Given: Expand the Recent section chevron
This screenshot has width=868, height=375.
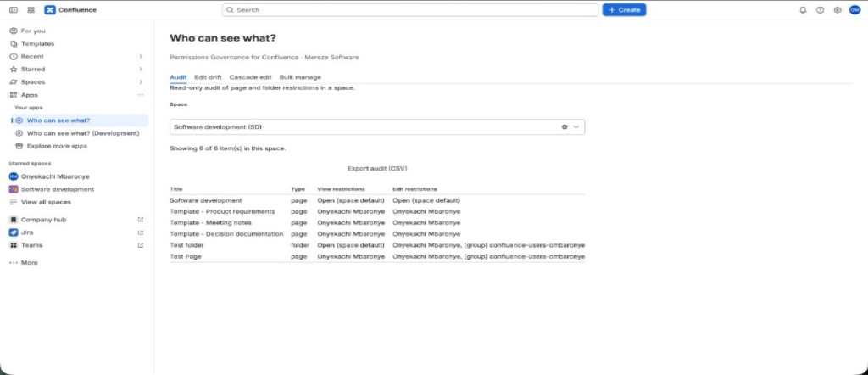Looking at the screenshot, I should coord(141,57).
